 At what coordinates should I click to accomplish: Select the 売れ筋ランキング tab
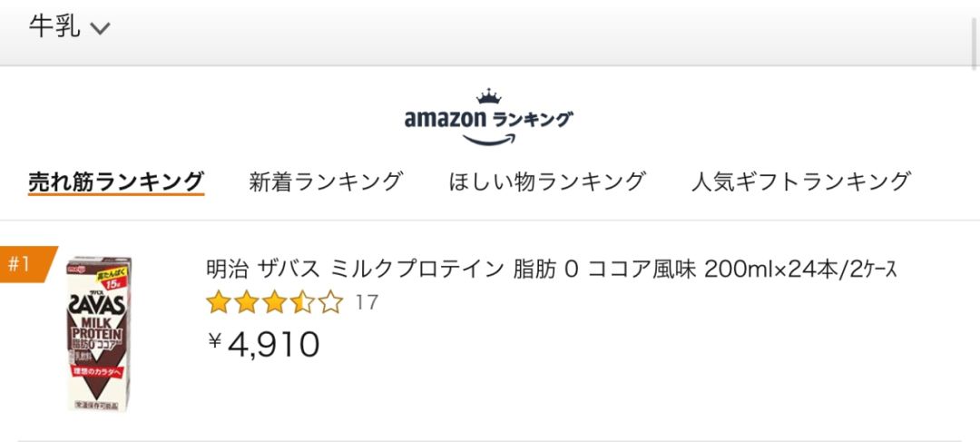pyautogui.click(x=115, y=181)
